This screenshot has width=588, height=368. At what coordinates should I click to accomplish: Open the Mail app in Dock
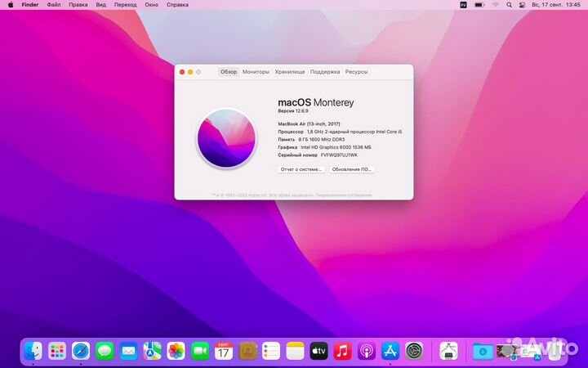[x=129, y=351]
